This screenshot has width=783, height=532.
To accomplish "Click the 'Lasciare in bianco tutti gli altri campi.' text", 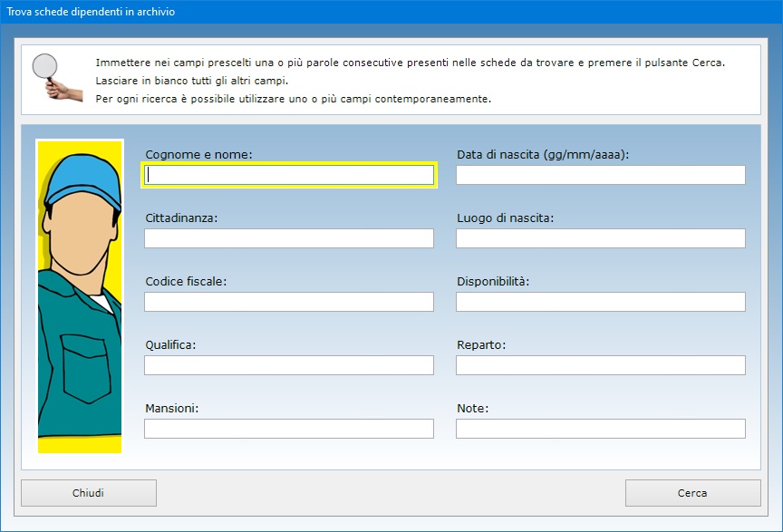I will pos(192,81).
